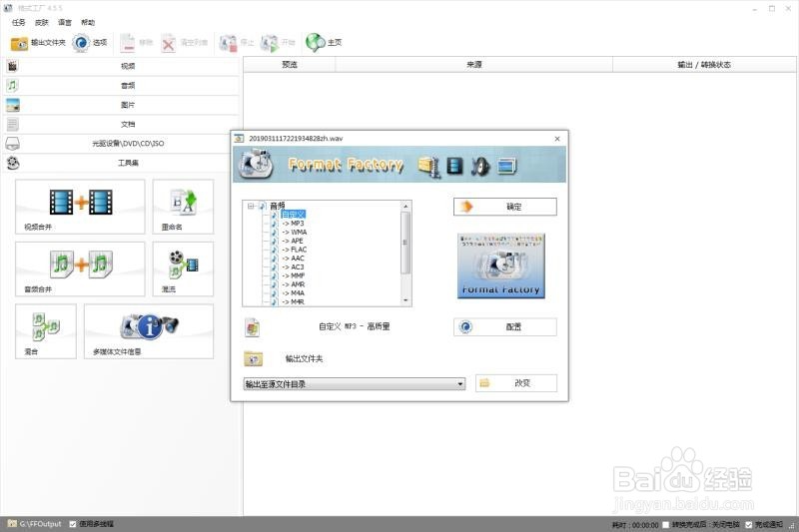799x532 pixels.
Task: Collapse the 音频 tree node in dialog
Action: (x=251, y=206)
